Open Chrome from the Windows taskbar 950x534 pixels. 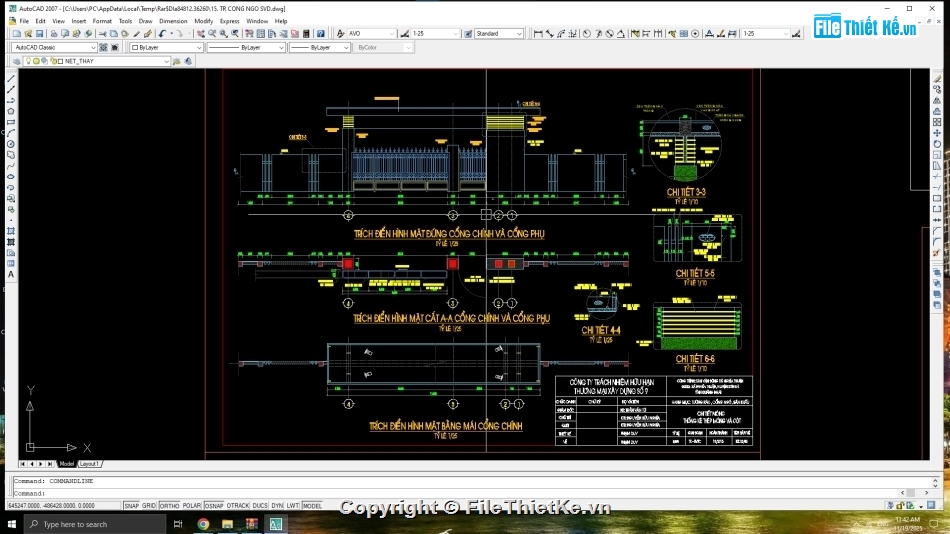tap(203, 524)
